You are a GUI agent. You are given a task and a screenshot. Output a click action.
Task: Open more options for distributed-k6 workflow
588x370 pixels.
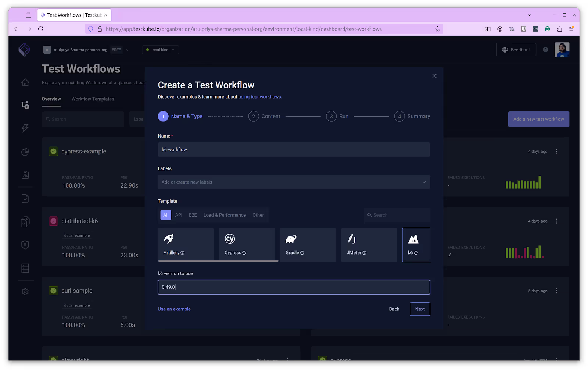tap(556, 221)
